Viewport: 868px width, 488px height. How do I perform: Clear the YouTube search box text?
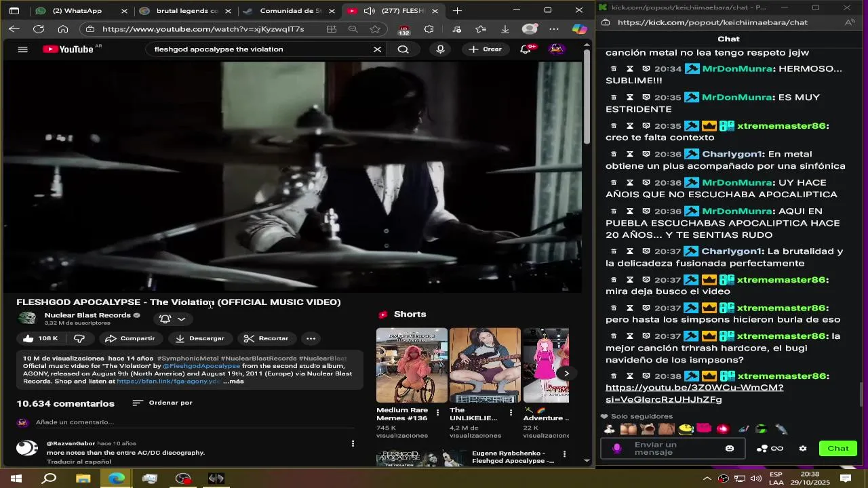coord(377,49)
